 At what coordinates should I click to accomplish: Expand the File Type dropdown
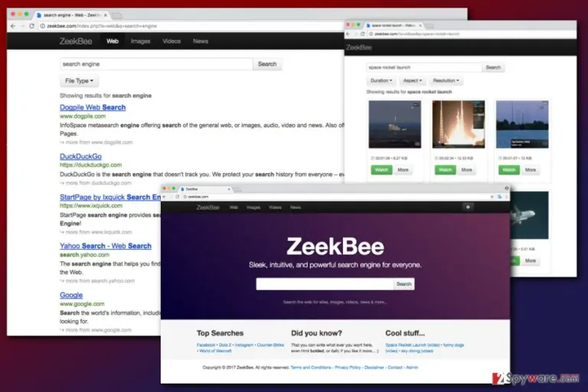(79, 80)
